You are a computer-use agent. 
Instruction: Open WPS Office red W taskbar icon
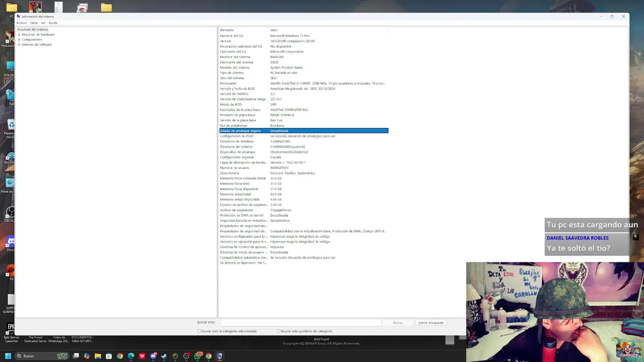(x=142, y=356)
